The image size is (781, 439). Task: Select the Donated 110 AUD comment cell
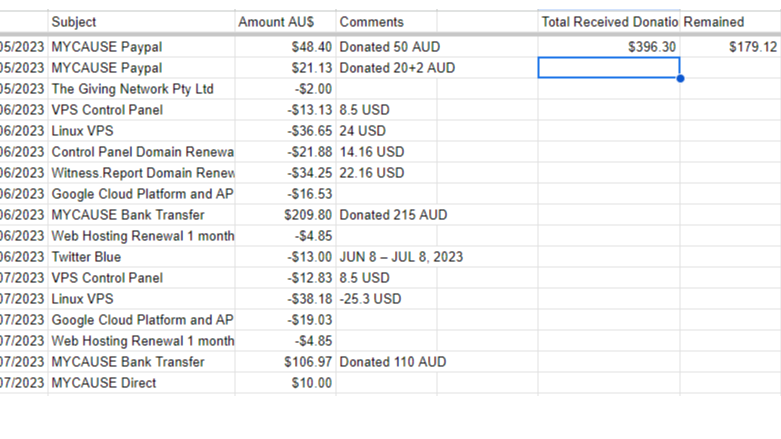(x=436, y=362)
